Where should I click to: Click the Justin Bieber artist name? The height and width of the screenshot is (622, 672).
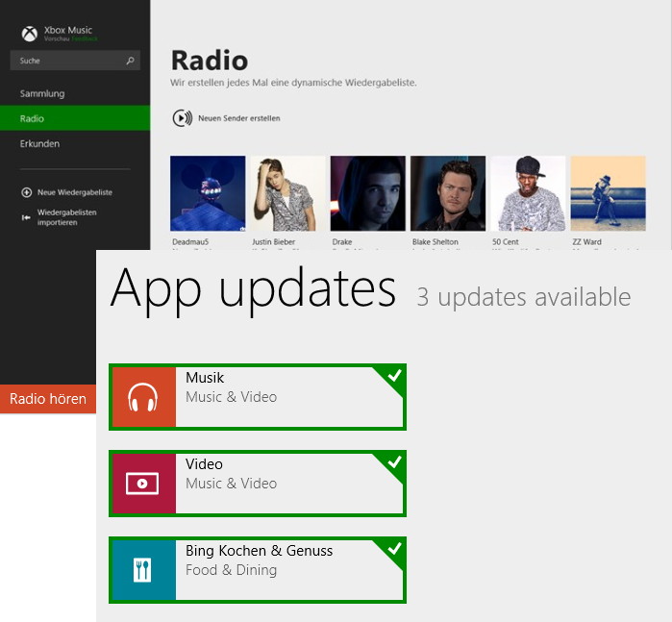point(273,241)
